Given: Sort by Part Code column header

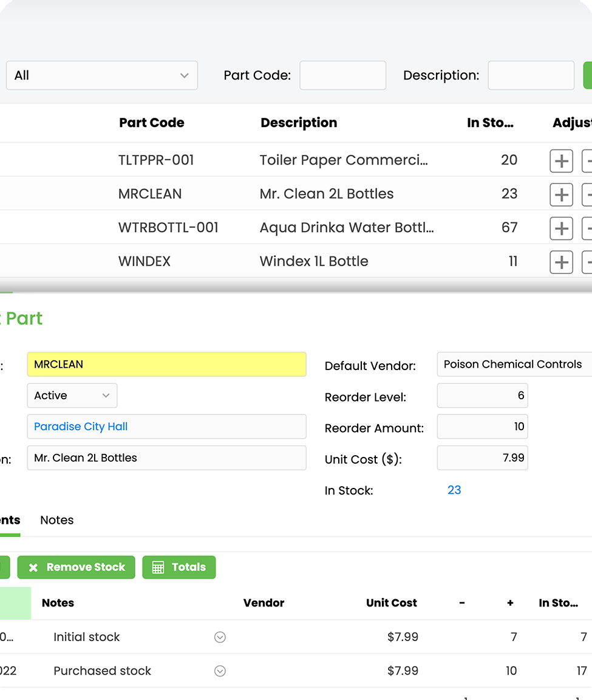Looking at the screenshot, I should [152, 123].
